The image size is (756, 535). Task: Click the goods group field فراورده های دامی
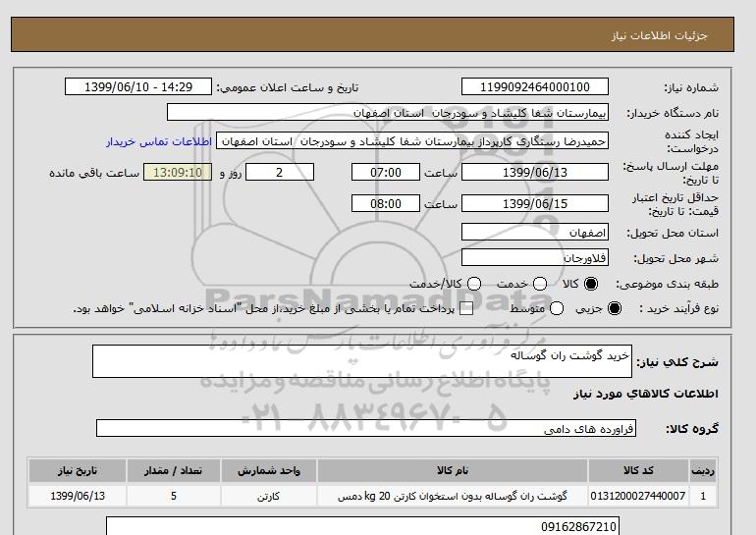366,428
